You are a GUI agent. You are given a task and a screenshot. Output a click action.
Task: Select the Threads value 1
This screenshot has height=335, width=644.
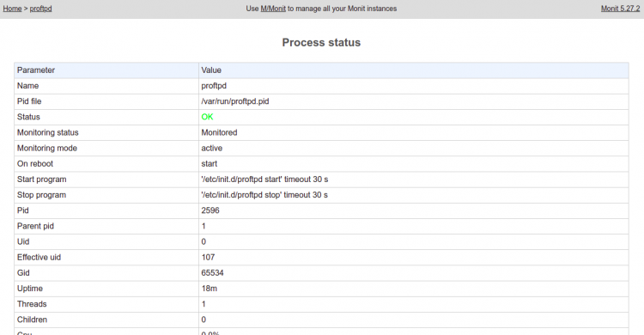coord(204,305)
